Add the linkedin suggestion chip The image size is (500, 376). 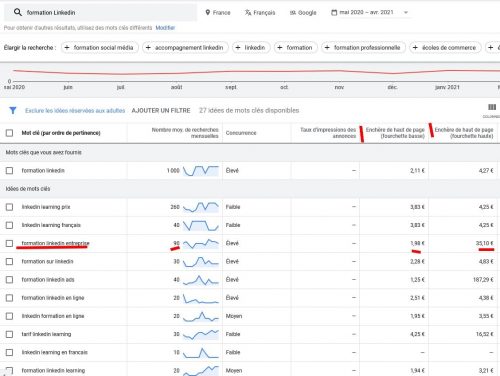click(251, 48)
